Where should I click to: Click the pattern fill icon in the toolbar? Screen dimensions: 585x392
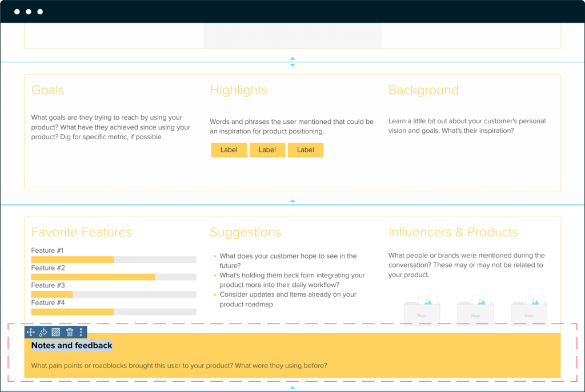pyautogui.click(x=56, y=332)
